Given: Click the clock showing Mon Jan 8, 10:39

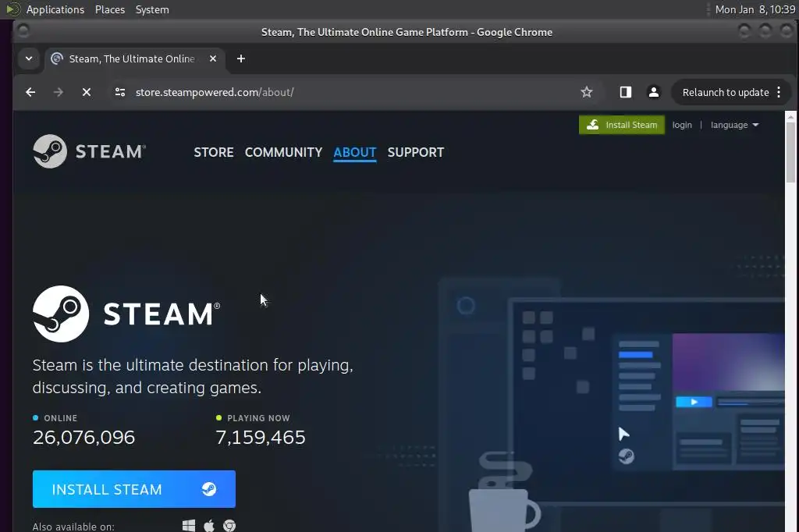Looking at the screenshot, I should click(755, 9).
